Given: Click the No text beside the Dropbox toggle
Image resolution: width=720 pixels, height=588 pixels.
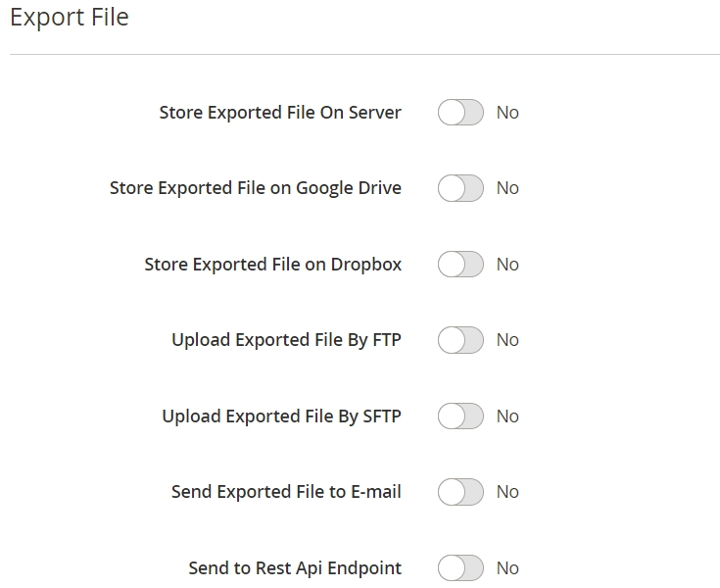Looking at the screenshot, I should point(507,265).
